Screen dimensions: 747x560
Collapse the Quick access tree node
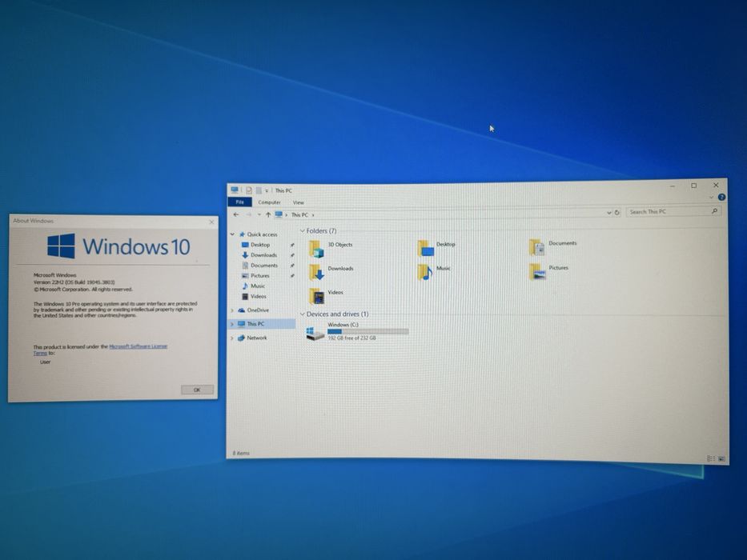pyautogui.click(x=232, y=234)
